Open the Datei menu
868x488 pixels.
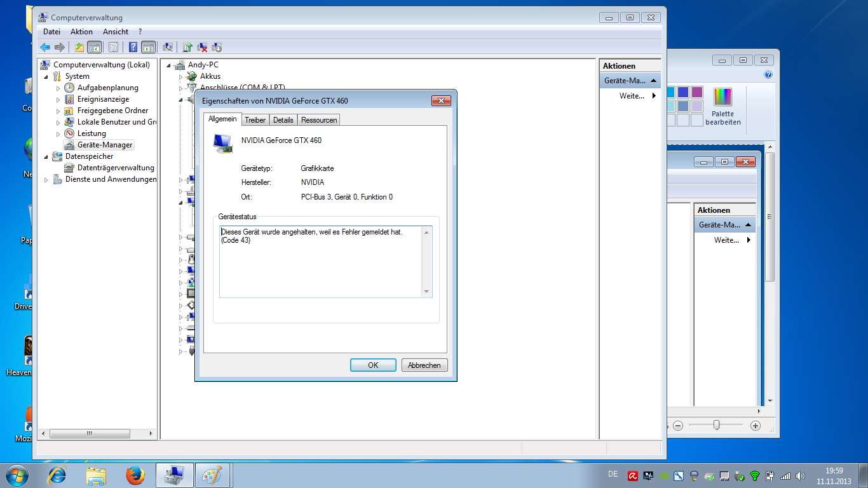pos(51,32)
